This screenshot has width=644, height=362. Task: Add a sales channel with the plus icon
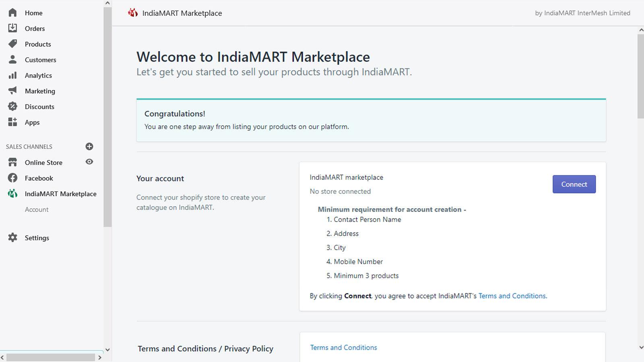89,146
